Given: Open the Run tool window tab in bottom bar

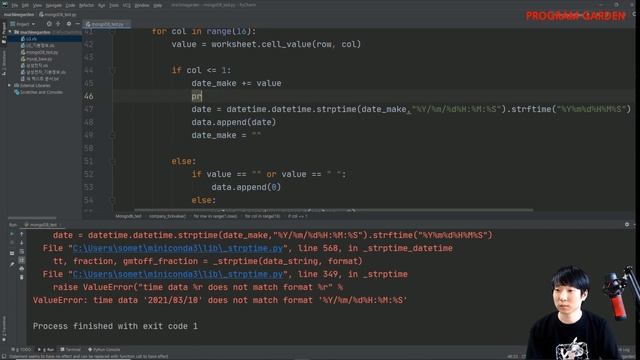Looking at the screenshot, I should tap(46, 350).
